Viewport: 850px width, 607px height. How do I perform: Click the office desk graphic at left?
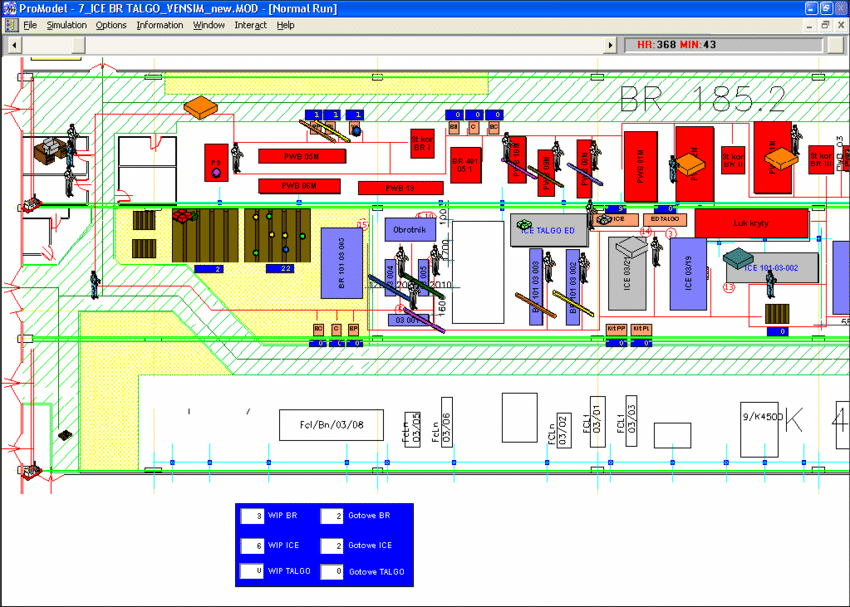50,150
